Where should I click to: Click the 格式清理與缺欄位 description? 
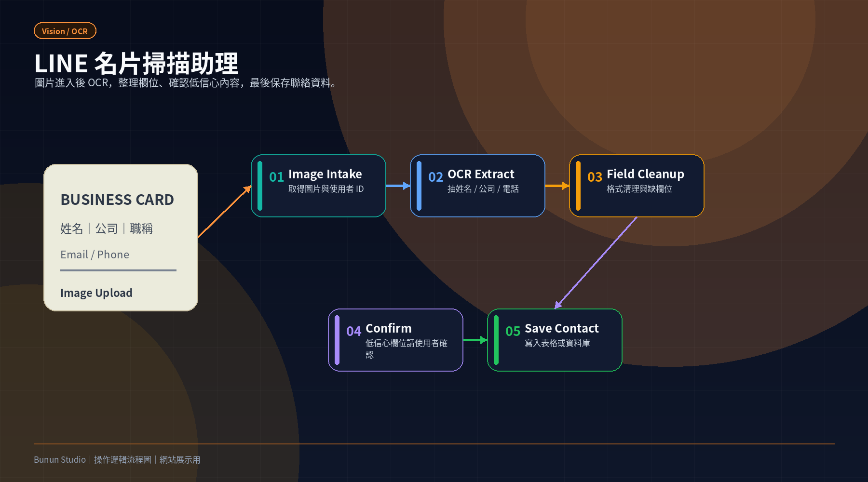point(639,189)
